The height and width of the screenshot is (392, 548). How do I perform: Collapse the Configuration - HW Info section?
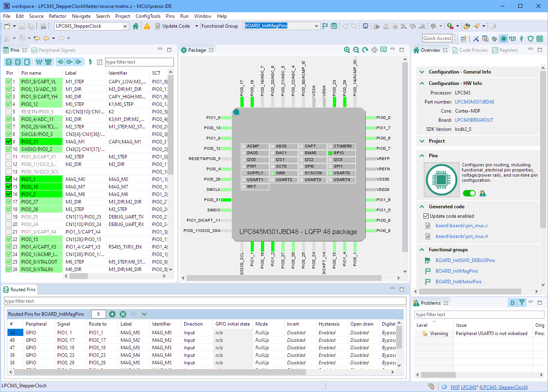[x=422, y=83]
